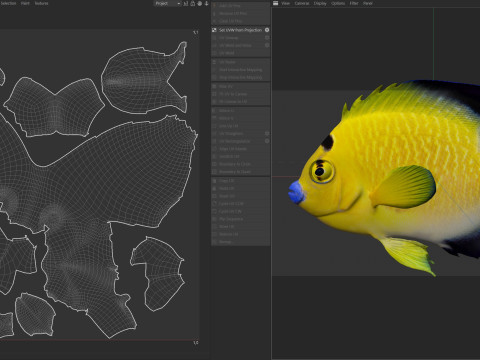Viewport: 480px width, 360px height.
Task: Click the Flip Sequence icon
Action: (214, 219)
